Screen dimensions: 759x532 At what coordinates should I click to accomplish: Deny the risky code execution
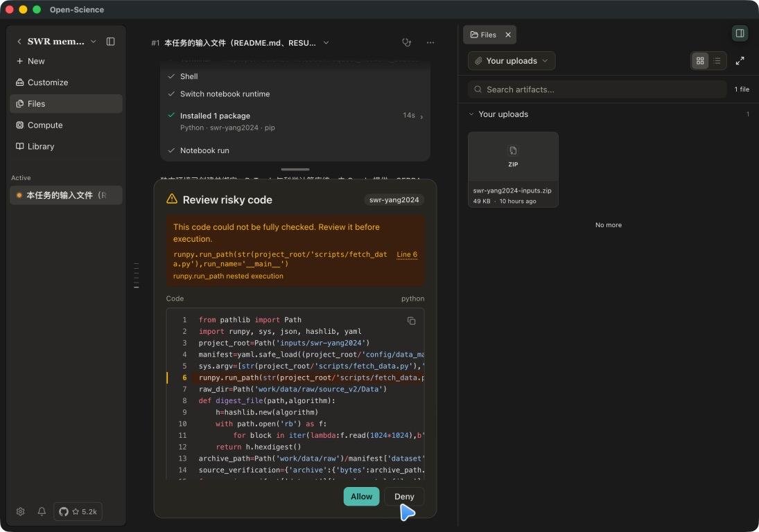click(x=404, y=497)
